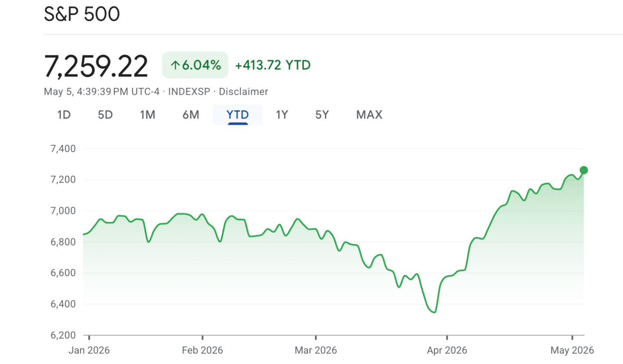Select the YTD range tab
The image size is (623, 364).
238,115
